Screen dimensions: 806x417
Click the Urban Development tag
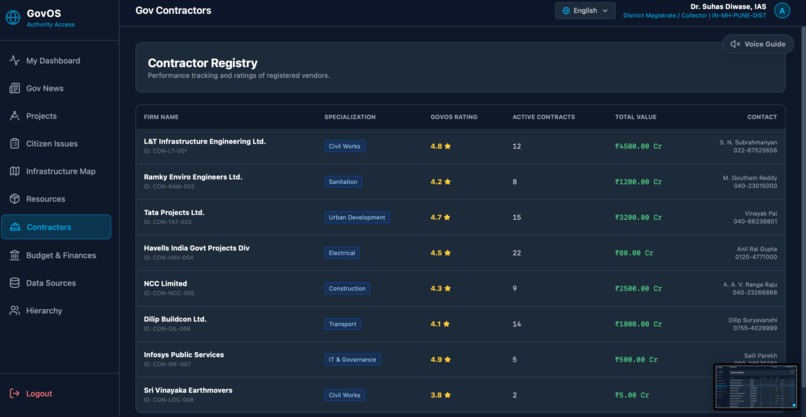click(357, 217)
